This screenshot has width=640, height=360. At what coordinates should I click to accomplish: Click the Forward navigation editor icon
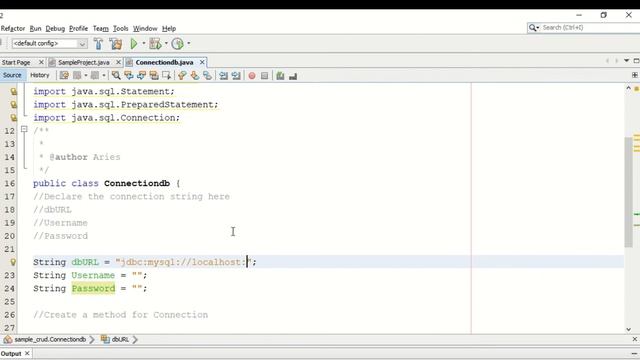(95, 76)
